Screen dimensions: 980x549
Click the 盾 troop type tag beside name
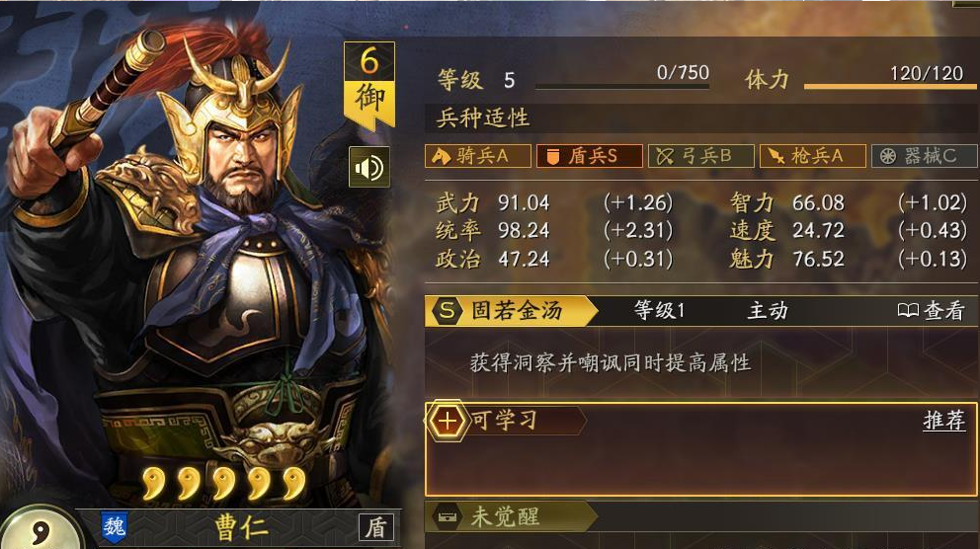point(376,527)
